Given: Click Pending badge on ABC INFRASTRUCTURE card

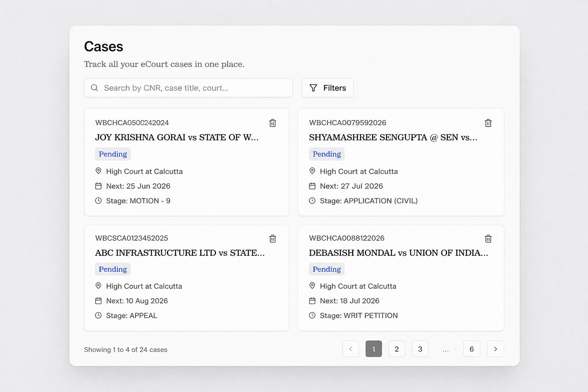Looking at the screenshot, I should click(x=113, y=269).
